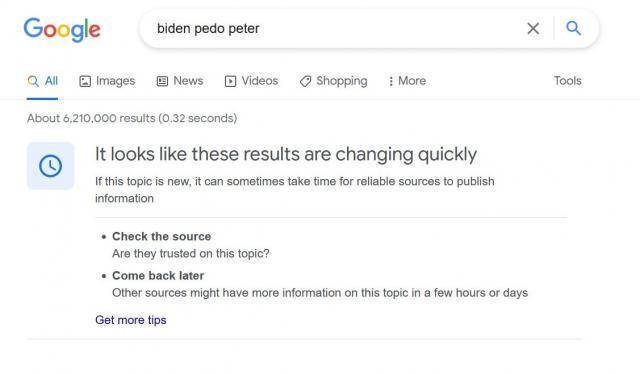
Task: Open the Tools filter options
Action: tap(567, 81)
